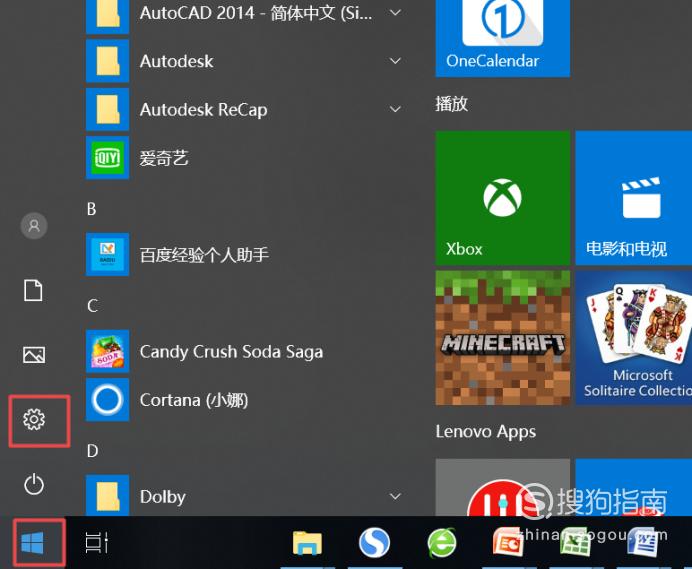
Task: Open PowerPoint from the taskbar
Action: point(508,543)
